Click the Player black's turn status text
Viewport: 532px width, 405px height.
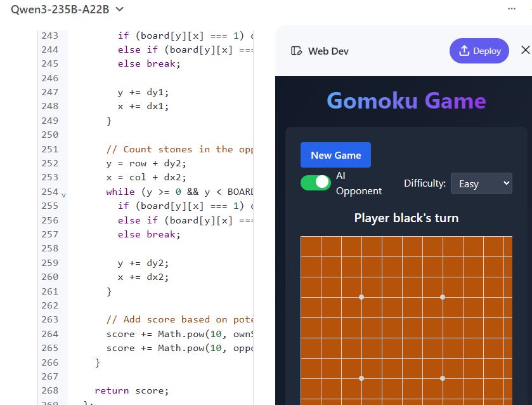(x=406, y=217)
